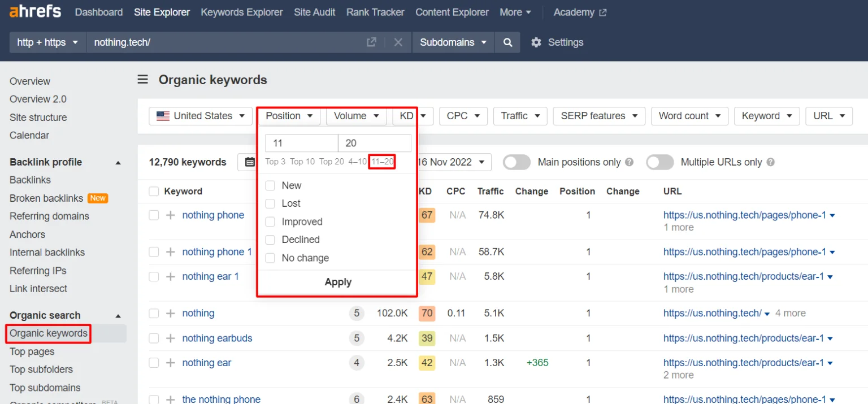Click the position minimum field showing 11
868x404 pixels.
point(302,143)
